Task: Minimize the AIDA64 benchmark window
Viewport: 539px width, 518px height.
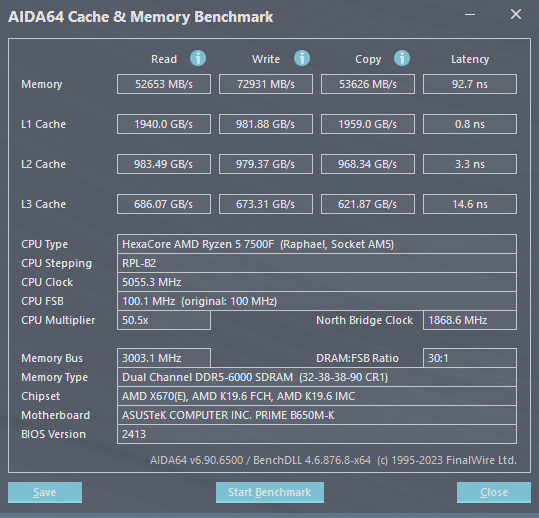Action: [x=470, y=15]
